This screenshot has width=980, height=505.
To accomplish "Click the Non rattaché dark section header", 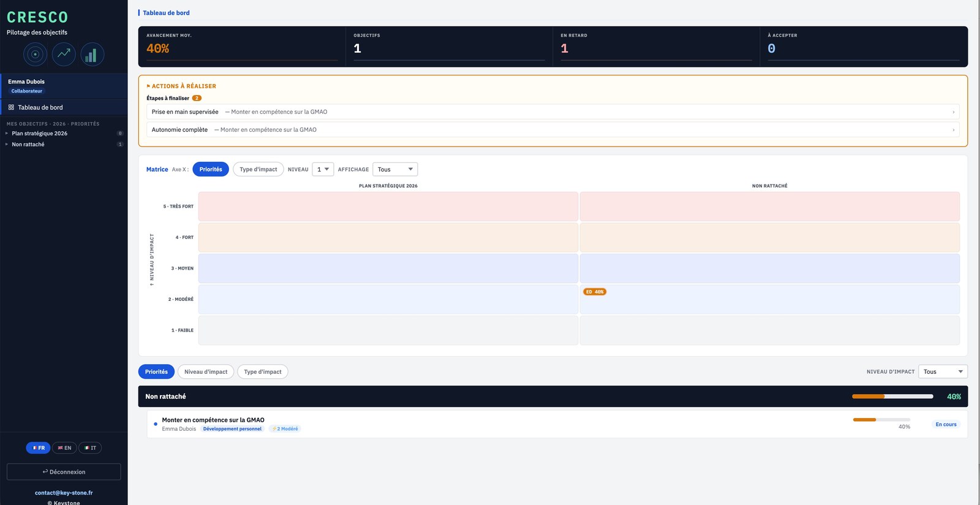I will point(553,397).
